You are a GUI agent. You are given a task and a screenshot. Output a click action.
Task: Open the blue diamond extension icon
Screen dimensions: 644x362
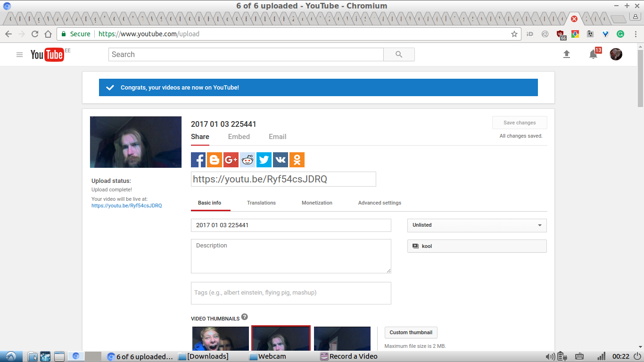605,34
